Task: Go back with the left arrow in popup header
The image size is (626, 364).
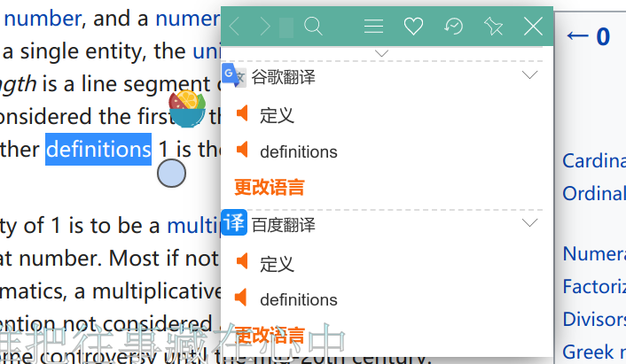Action: click(x=234, y=27)
